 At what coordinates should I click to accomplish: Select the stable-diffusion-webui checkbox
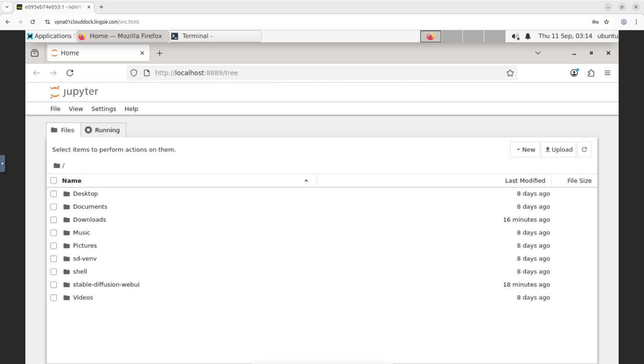(54, 284)
